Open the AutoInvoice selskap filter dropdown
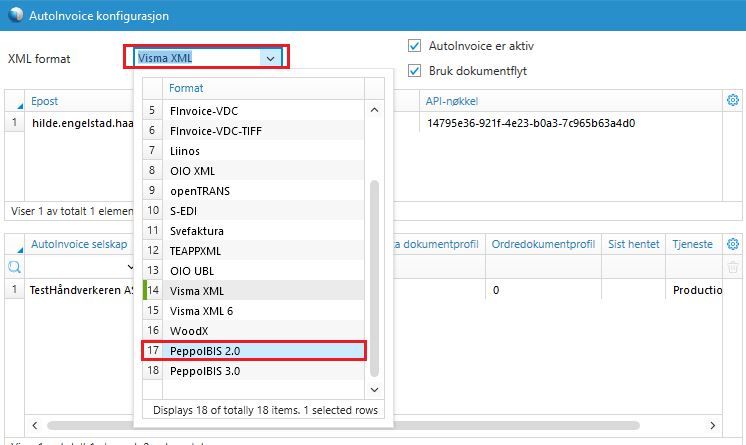The height and width of the screenshot is (445, 746). [x=130, y=267]
